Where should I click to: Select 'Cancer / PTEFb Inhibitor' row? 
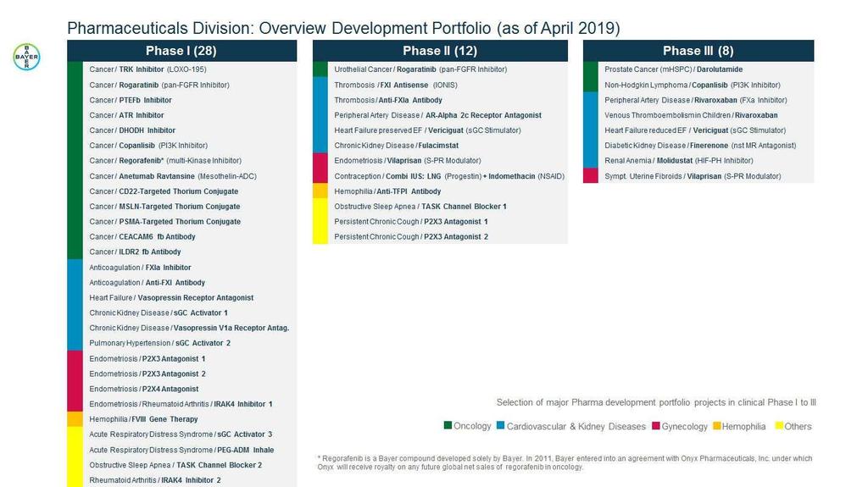point(181,100)
